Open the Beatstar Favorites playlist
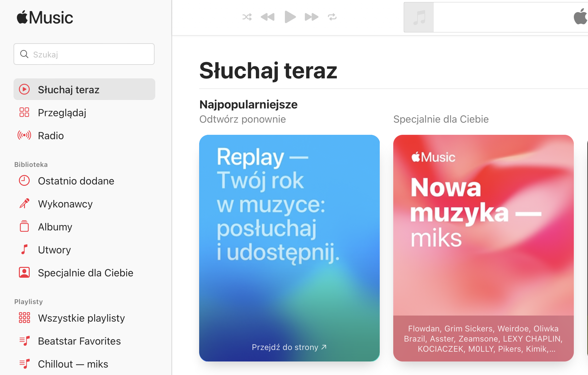Image resolution: width=588 pixels, height=375 pixels. pyautogui.click(x=84, y=341)
